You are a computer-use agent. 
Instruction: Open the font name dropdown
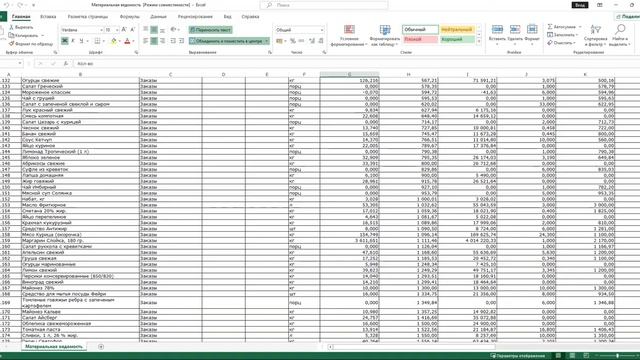coord(101,30)
